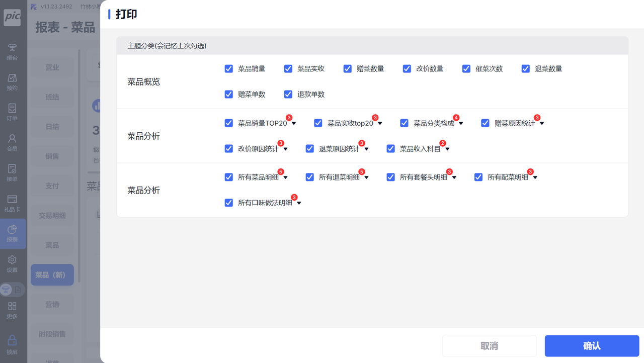Image resolution: width=644 pixels, height=363 pixels.
Task: Expand the 所有退菜明细 dropdown arrow
Action: pyautogui.click(x=366, y=178)
